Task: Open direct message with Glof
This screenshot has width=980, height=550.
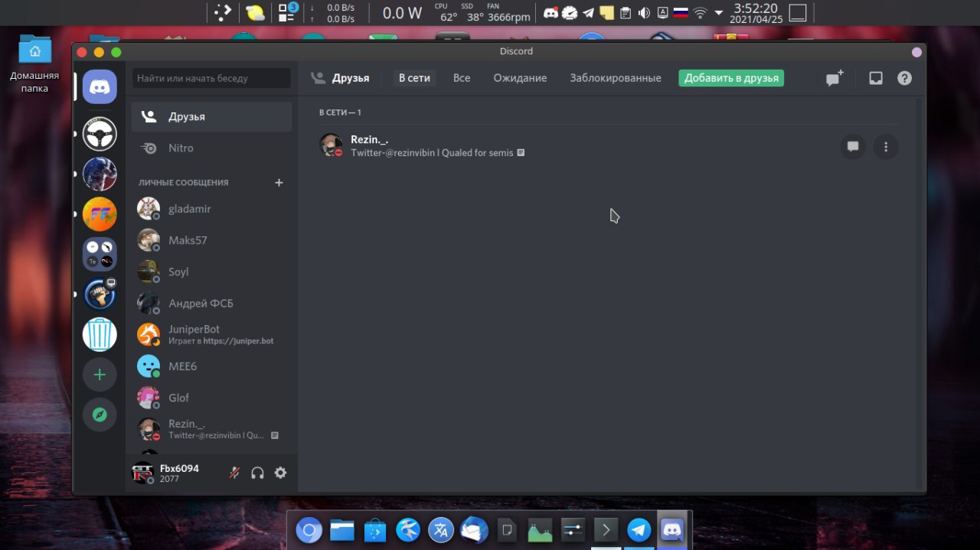Action: tap(211, 397)
